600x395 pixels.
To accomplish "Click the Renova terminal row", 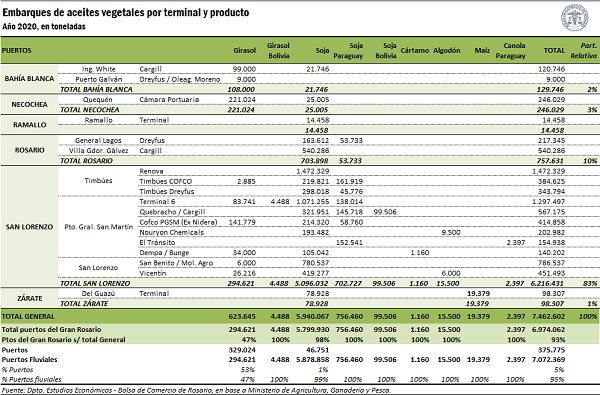I will coord(328,171).
